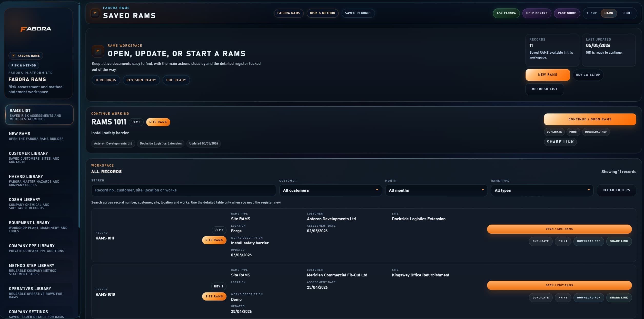Click the Asteron Developments Ltd tag
Screen dimensions: 644x319
(113, 143)
